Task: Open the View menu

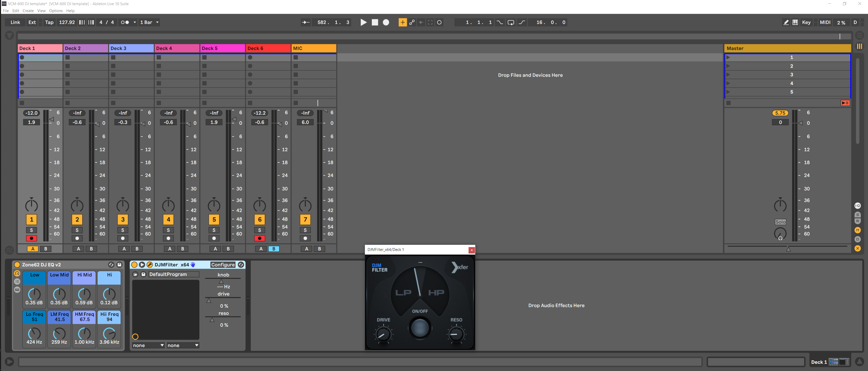Action: coord(42,11)
